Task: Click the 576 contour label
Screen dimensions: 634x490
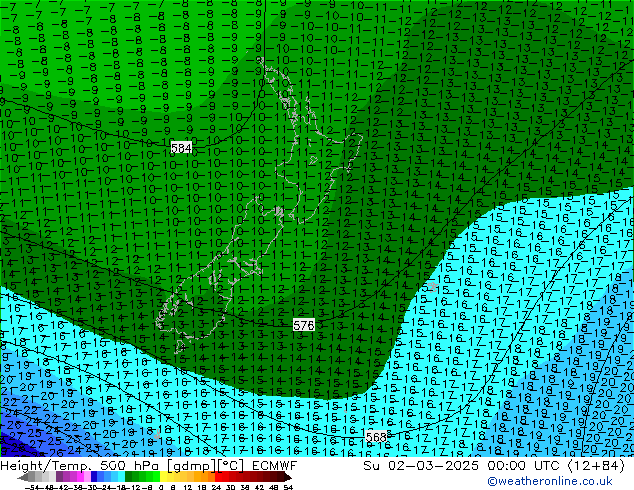Action: tap(304, 326)
